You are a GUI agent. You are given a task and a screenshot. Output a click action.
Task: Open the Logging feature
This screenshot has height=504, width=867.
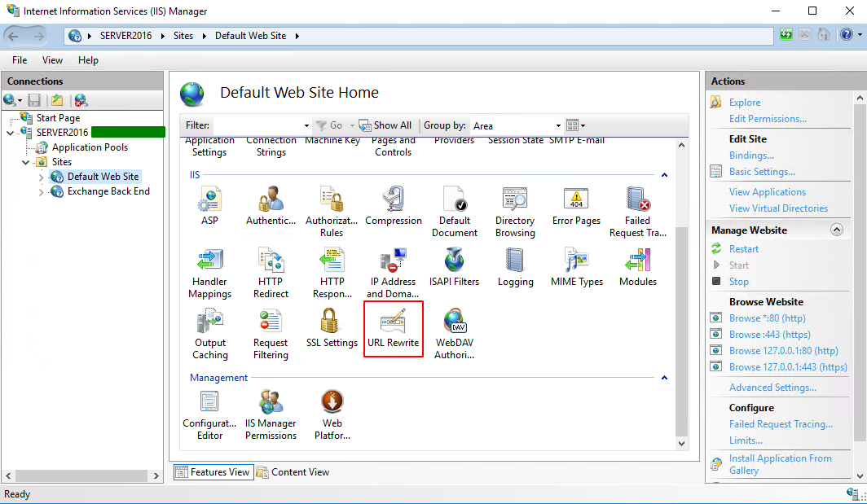coord(515,267)
